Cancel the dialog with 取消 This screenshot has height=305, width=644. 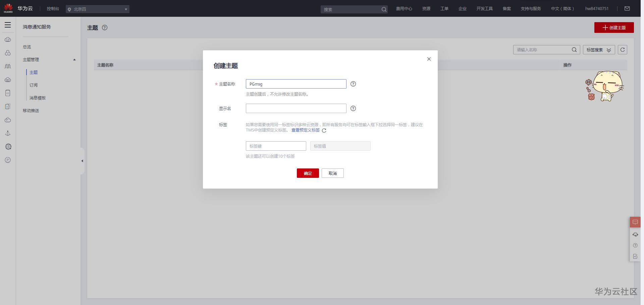[333, 173]
